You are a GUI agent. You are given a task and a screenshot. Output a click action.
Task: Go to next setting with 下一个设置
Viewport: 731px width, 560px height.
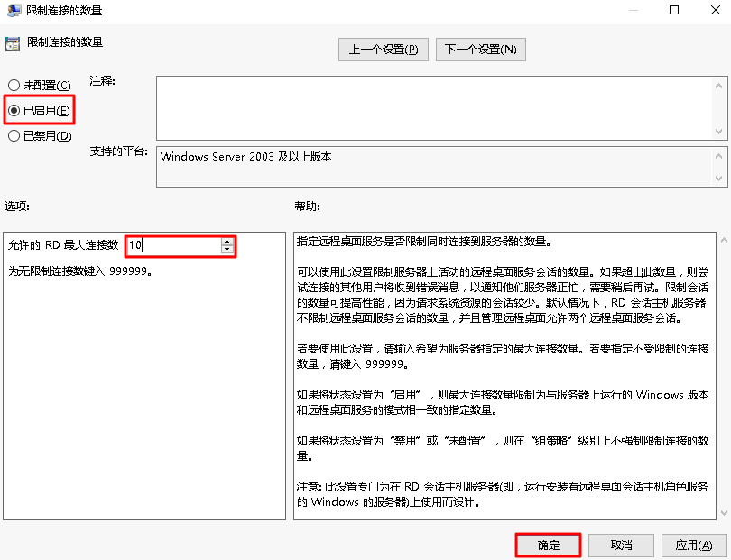tap(480, 50)
